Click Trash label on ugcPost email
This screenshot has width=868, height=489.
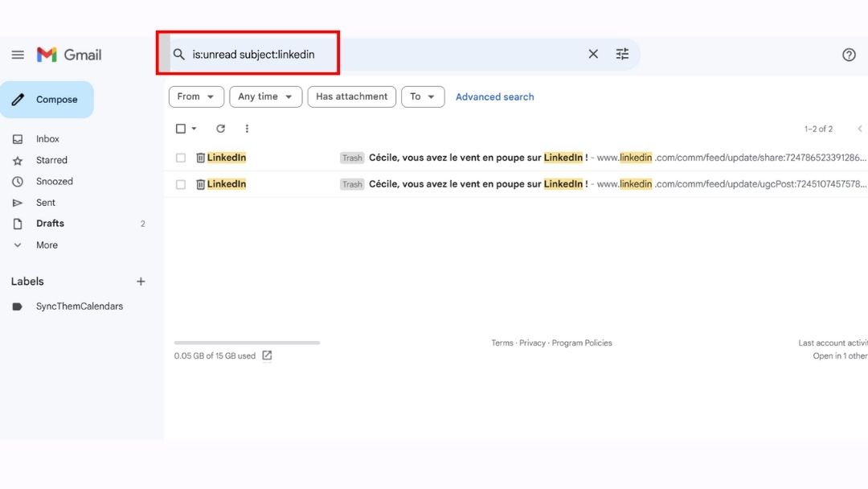tap(351, 184)
